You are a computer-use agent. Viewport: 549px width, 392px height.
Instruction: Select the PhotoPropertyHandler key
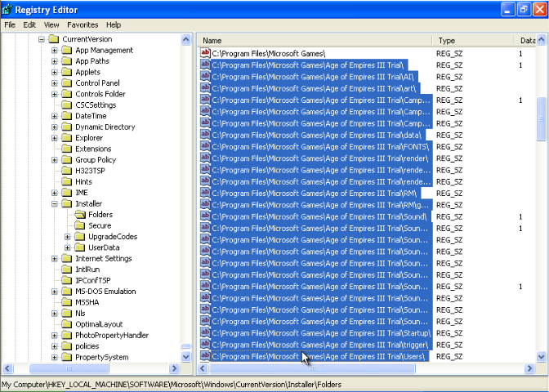pos(112,336)
